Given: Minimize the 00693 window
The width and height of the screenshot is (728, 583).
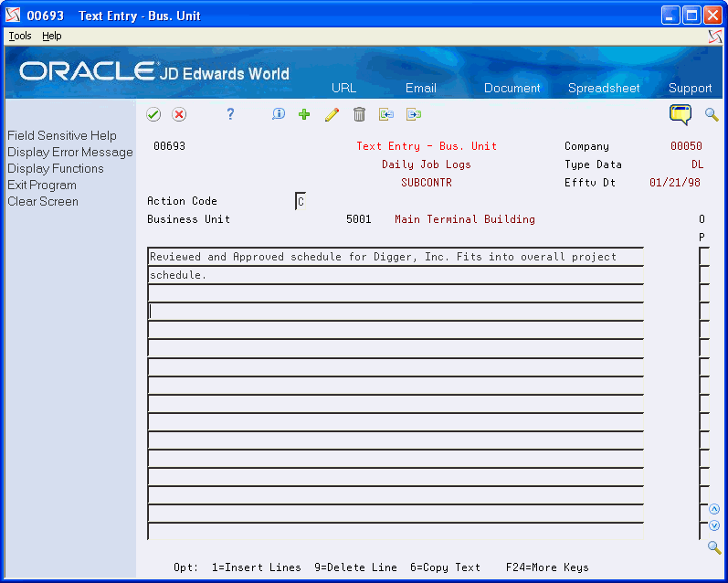Looking at the screenshot, I should tap(670, 16).
